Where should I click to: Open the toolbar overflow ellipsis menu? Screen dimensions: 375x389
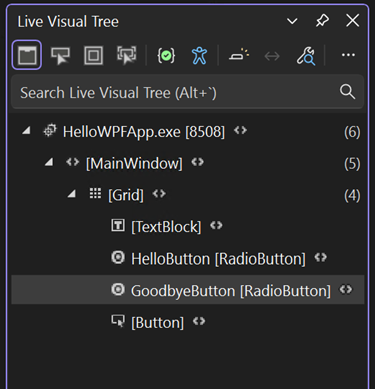(x=348, y=55)
